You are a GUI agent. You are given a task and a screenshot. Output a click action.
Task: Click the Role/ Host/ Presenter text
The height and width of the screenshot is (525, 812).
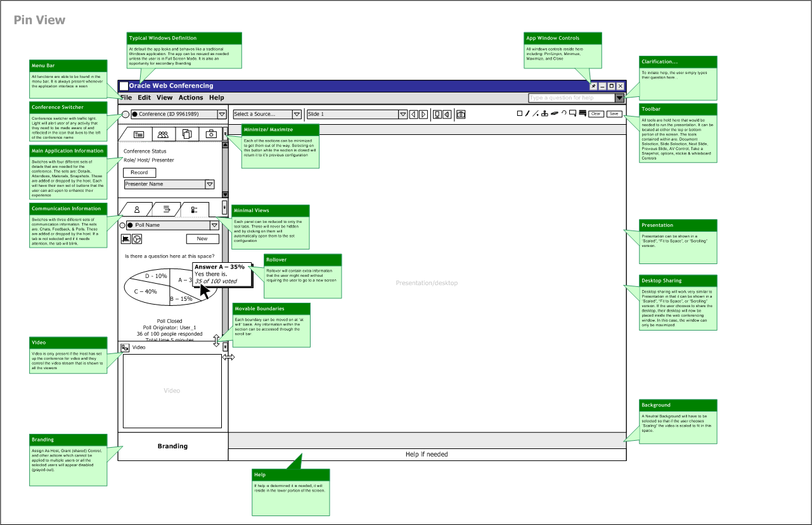(149, 160)
